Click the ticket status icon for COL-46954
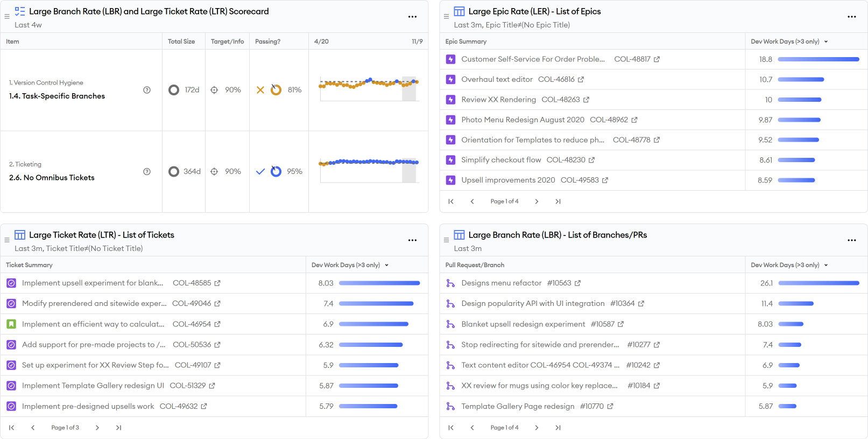Screen dimensions: 868x439 11,324
